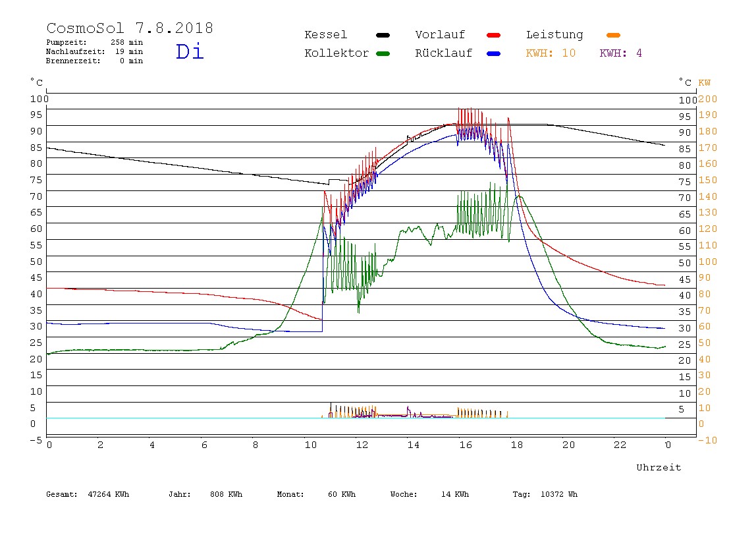Click '-5' on the left temperature axis
This screenshot has height=535, width=756.
coord(36,440)
